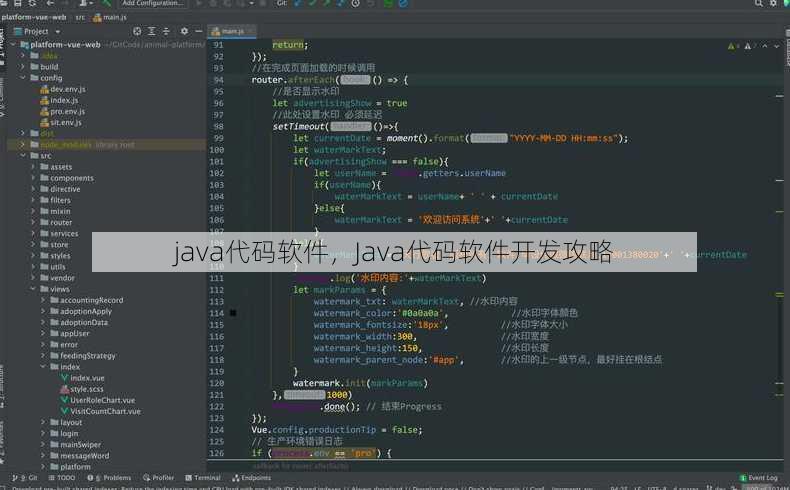This screenshot has width=790, height=490.
Task: Expand the components folder
Action: pyautogui.click(x=33, y=177)
